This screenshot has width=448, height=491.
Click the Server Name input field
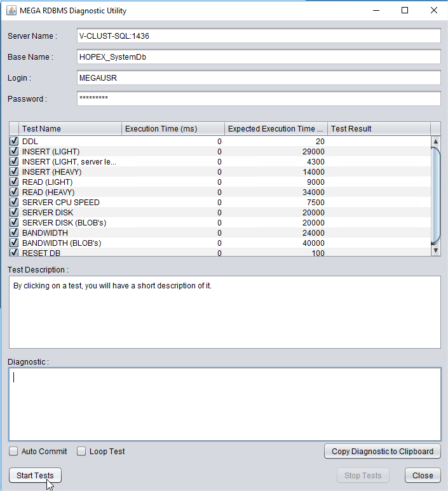click(x=258, y=36)
